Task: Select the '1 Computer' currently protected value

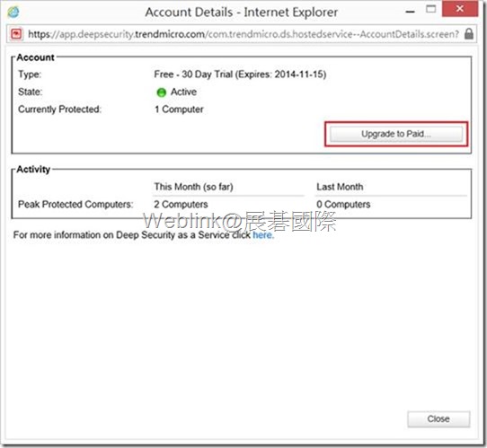Action: [x=179, y=110]
